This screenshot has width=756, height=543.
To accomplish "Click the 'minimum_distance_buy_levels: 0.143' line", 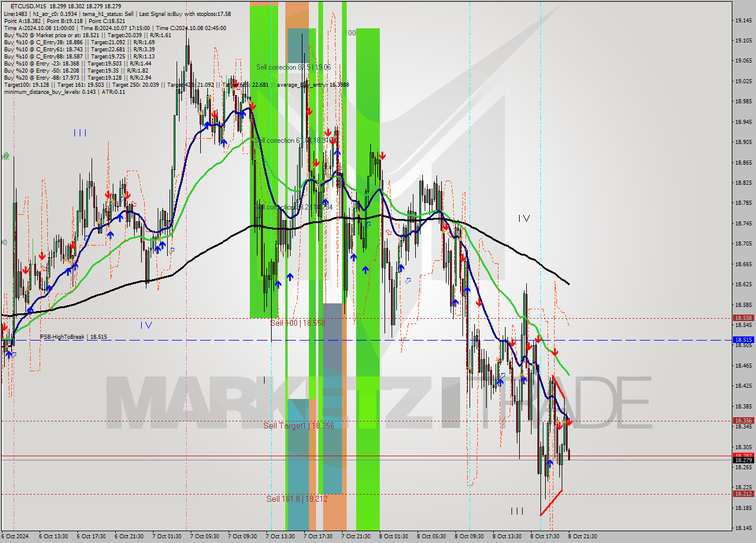I will pyautogui.click(x=64, y=91).
